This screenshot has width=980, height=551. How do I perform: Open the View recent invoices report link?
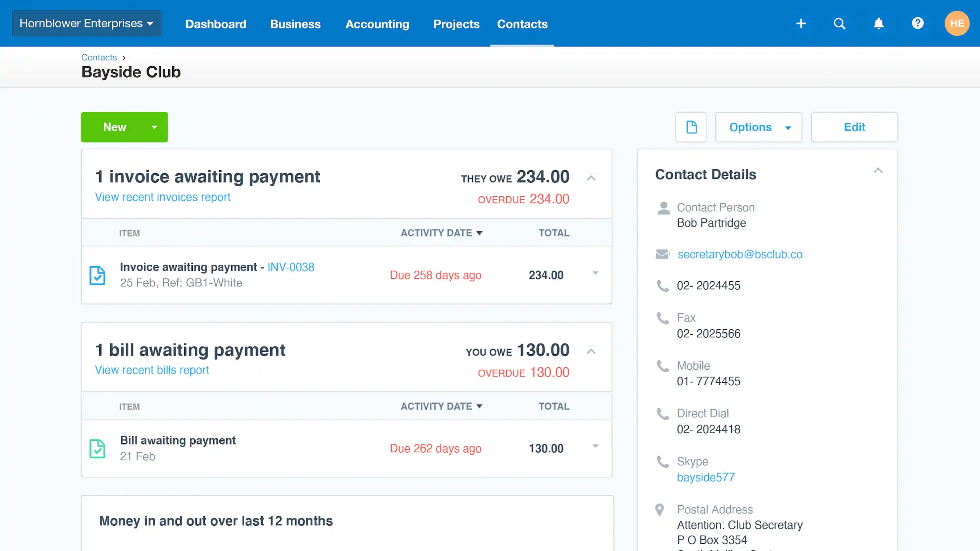tap(162, 197)
